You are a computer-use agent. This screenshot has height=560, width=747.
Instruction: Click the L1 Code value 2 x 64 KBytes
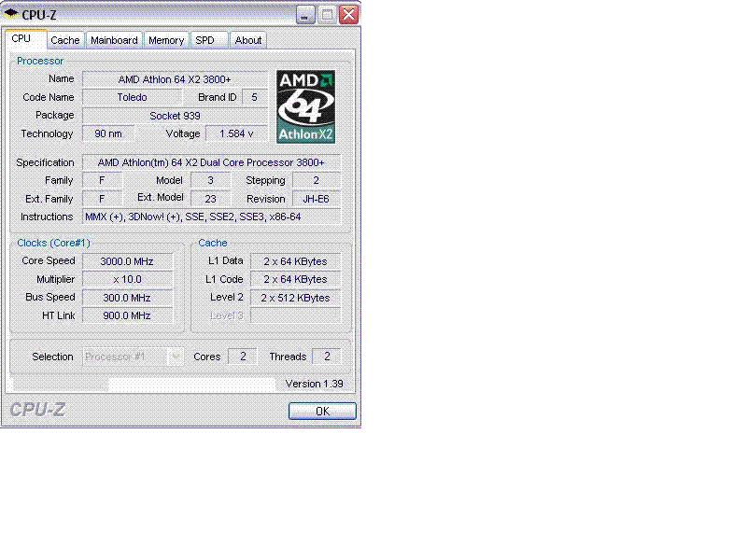(x=295, y=279)
